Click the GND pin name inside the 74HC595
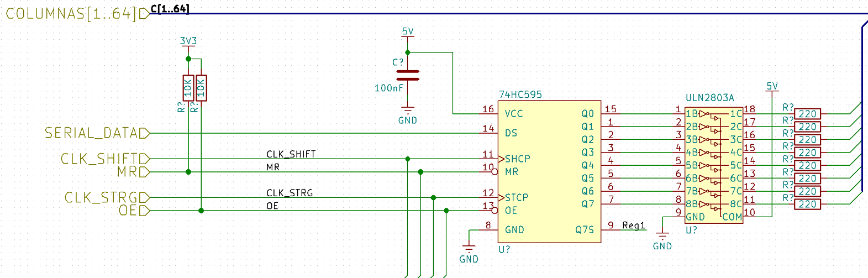This screenshot has width=868, height=278. [x=514, y=230]
